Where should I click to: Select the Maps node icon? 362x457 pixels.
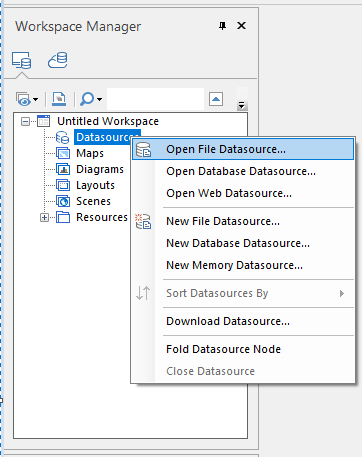point(63,153)
